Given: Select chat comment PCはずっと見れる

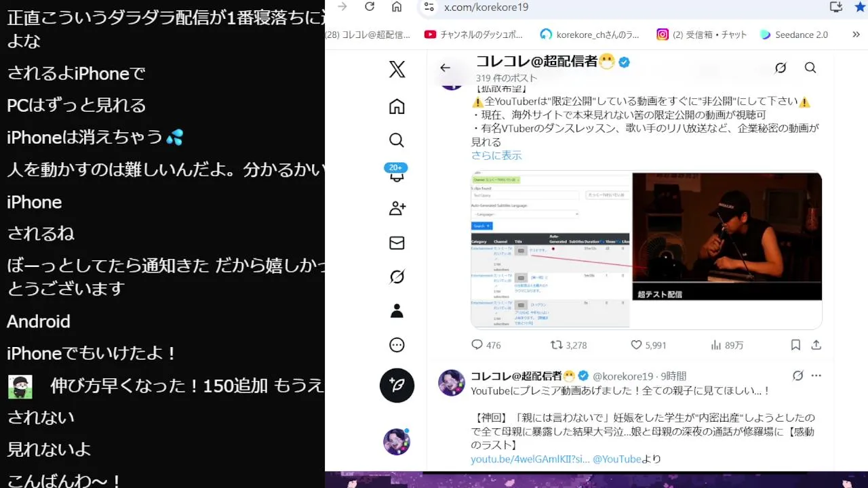Looking at the screenshot, I should 77,105.
